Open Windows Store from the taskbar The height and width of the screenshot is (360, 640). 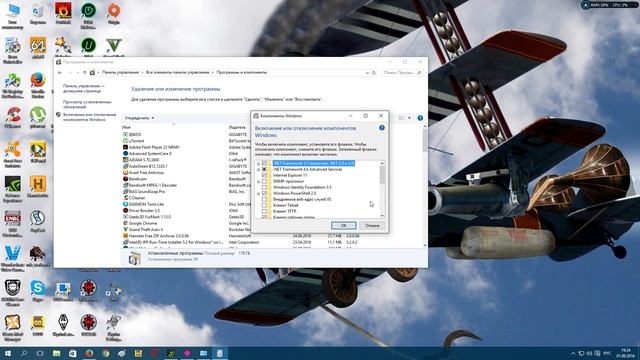pos(73,353)
